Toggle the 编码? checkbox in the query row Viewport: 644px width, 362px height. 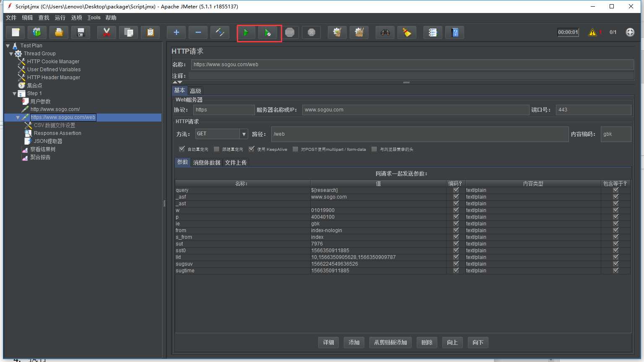456,190
